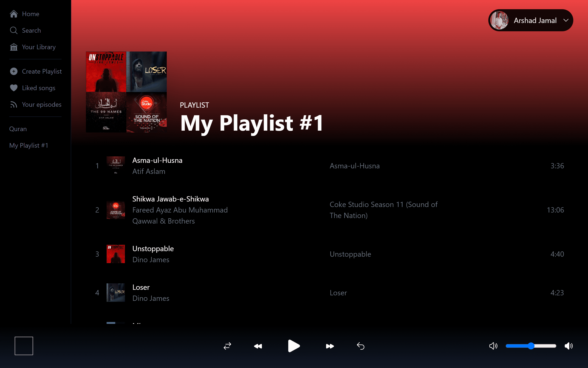Click Shikwa Jawab-e-Shikwa track thumbnail

coord(116,210)
